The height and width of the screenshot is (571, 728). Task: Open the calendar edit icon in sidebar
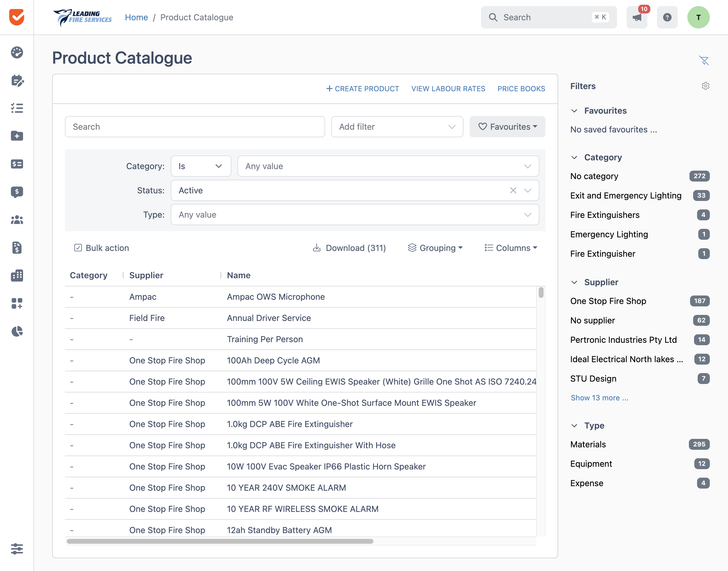17,81
